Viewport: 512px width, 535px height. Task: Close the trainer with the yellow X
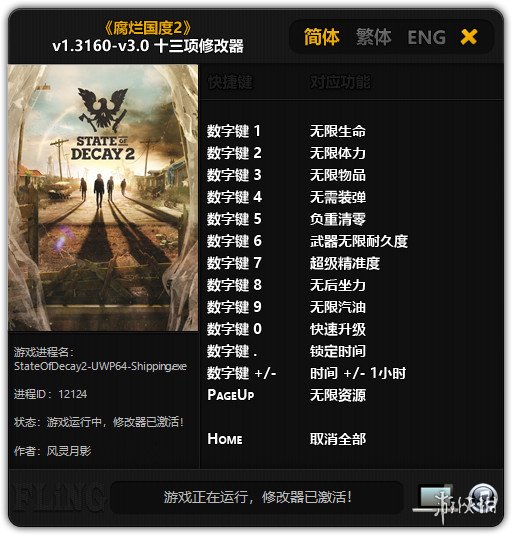469,37
